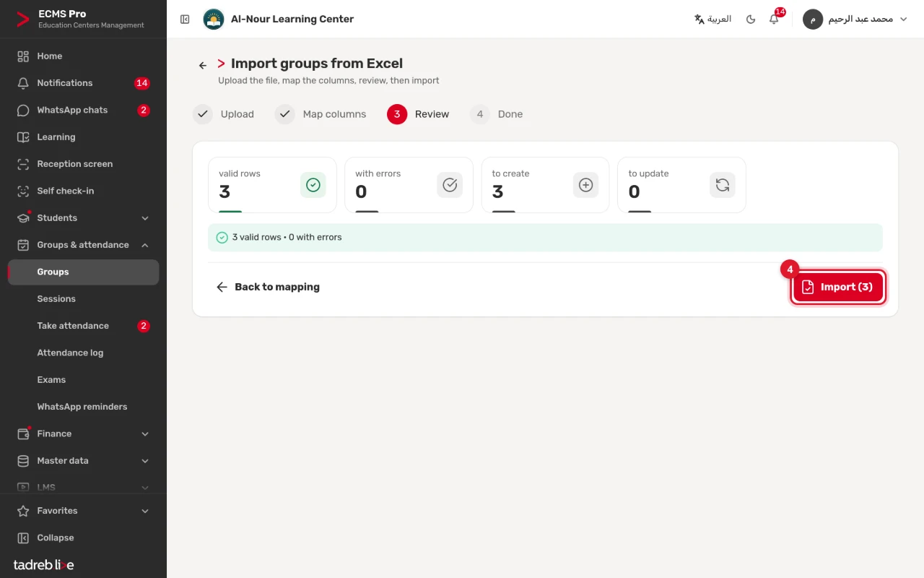Click the green check in summary banner

point(222,237)
